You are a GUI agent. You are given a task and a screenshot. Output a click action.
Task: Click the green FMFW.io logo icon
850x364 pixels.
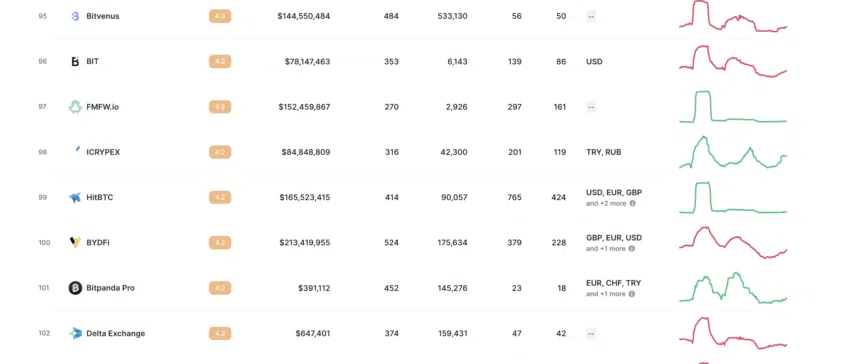pos(75,107)
